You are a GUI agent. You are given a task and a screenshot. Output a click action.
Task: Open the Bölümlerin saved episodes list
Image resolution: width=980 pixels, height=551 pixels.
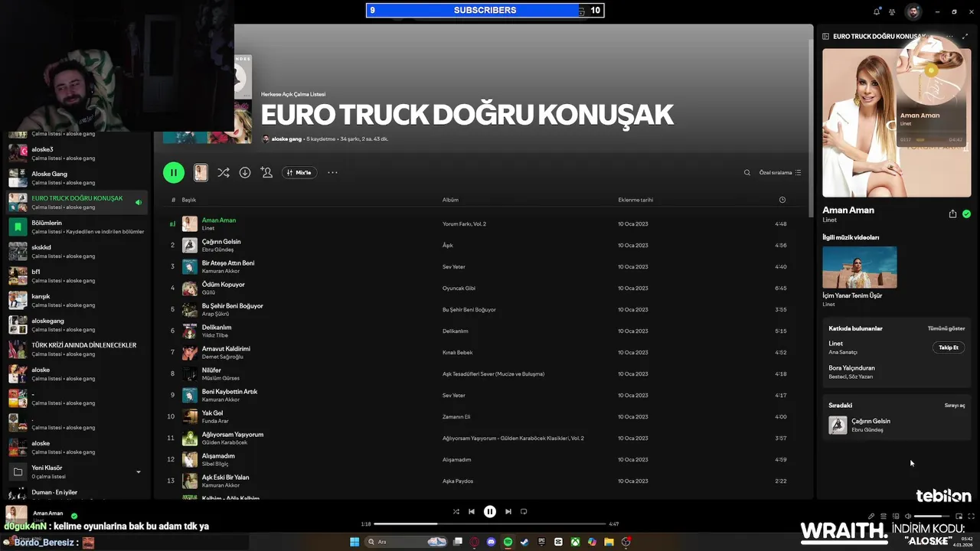pyautogui.click(x=75, y=227)
